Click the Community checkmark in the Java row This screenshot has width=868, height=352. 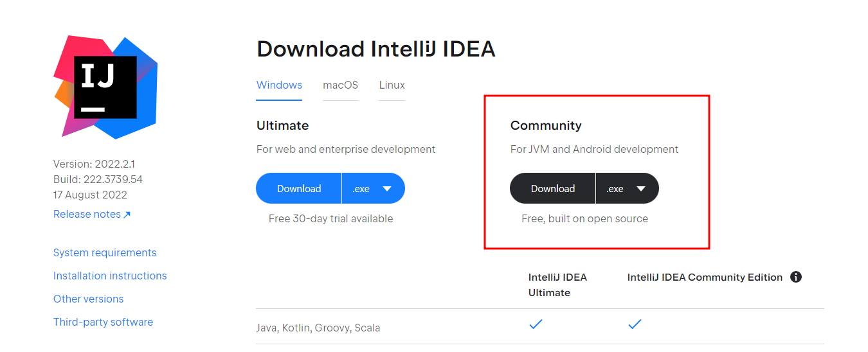pos(635,324)
